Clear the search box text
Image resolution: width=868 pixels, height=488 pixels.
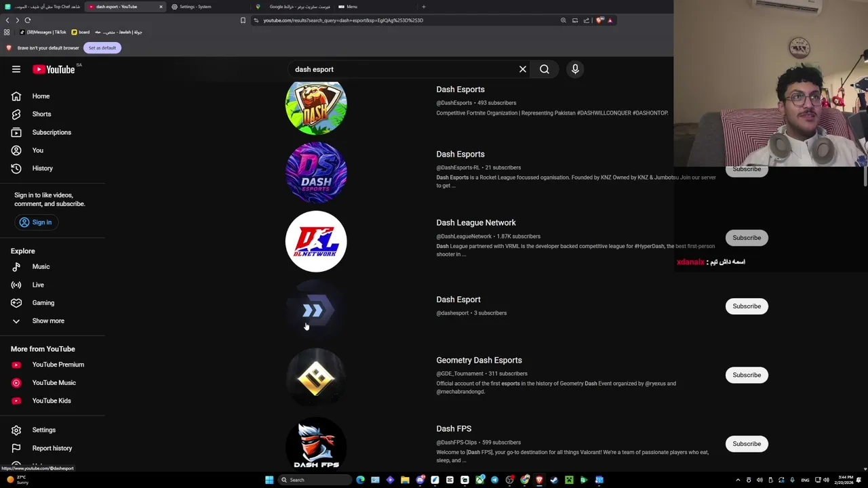pyautogui.click(x=523, y=69)
